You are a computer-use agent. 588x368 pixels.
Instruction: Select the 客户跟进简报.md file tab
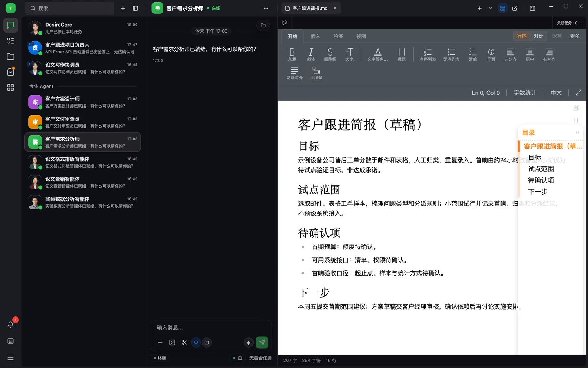click(310, 8)
